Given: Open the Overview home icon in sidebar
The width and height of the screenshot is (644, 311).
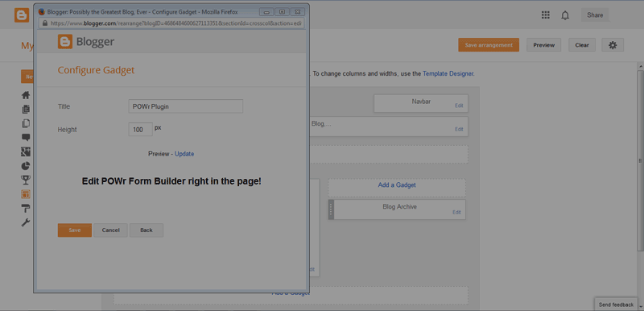Looking at the screenshot, I should [x=26, y=95].
